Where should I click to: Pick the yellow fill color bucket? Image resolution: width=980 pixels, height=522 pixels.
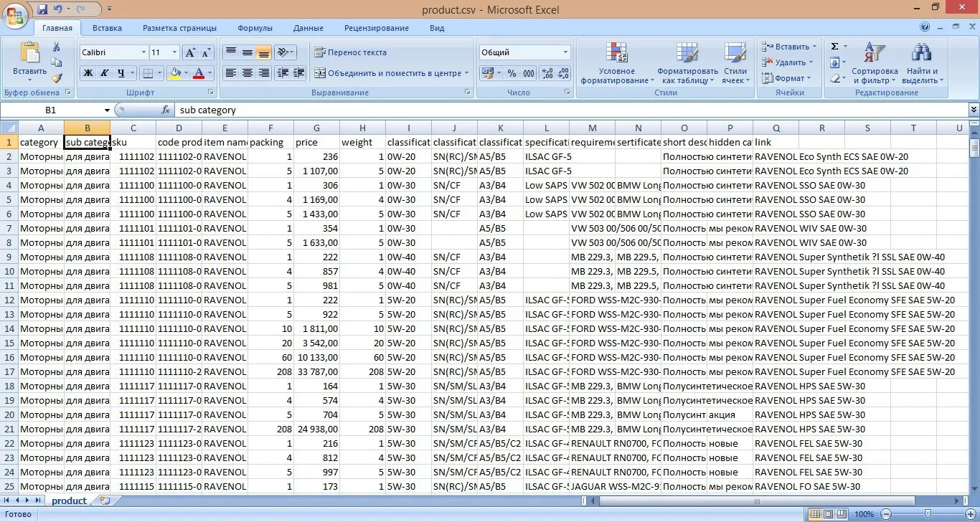click(x=174, y=73)
